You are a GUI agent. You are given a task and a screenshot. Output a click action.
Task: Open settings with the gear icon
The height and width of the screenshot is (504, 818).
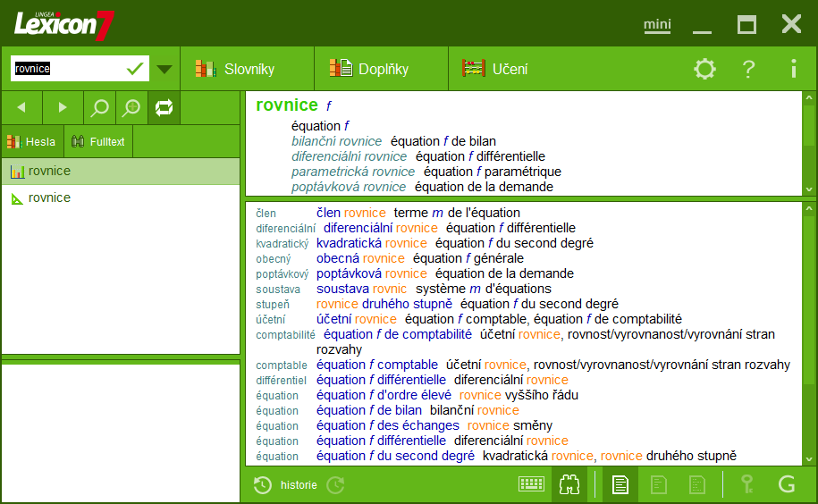[705, 69]
